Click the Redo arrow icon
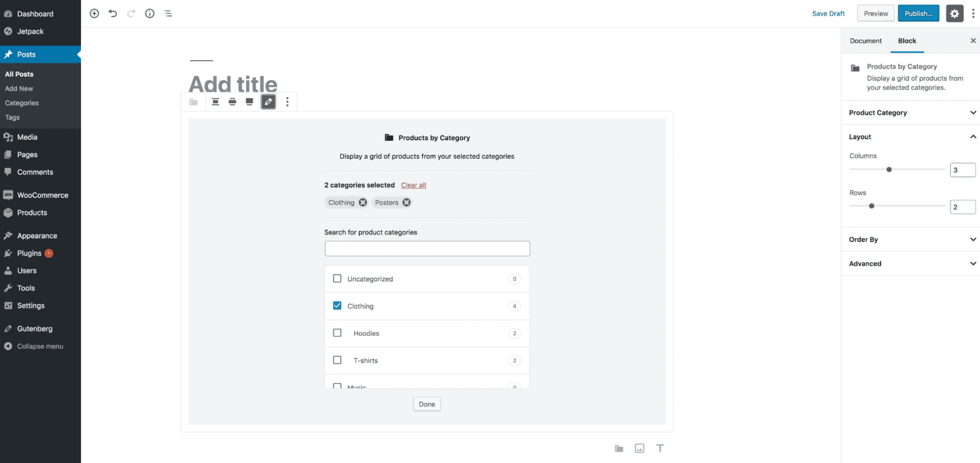The width and height of the screenshot is (980, 463). (x=131, y=14)
